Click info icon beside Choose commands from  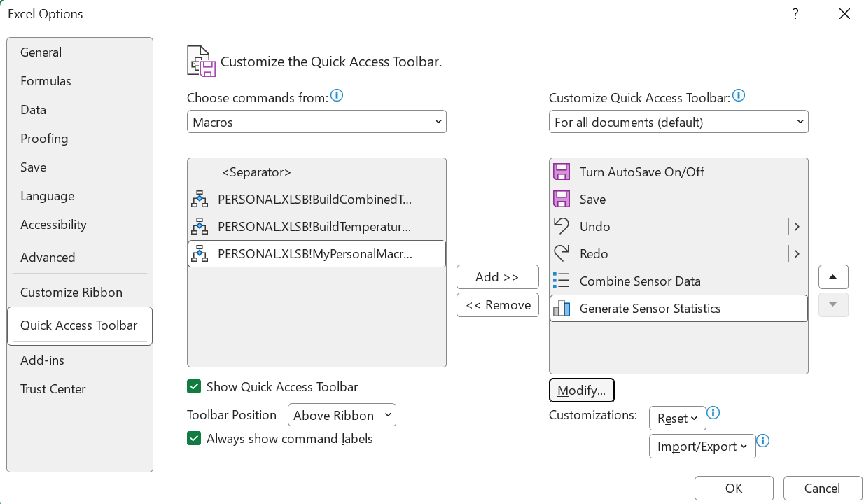[x=337, y=96]
